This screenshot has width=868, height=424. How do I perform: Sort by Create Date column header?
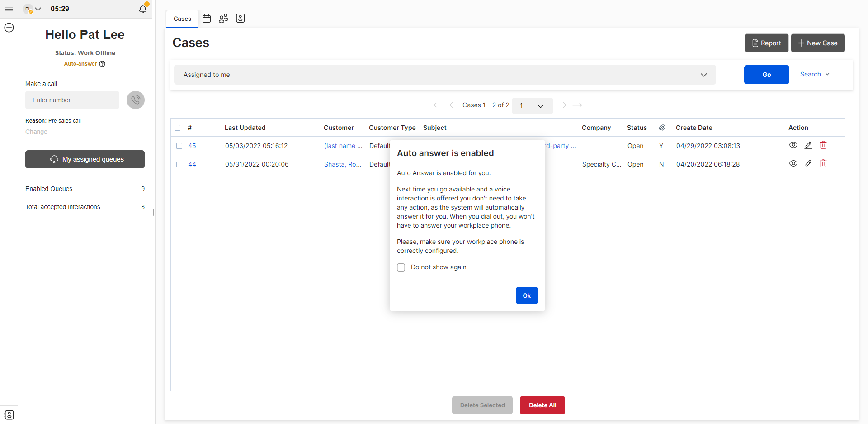[x=694, y=128]
